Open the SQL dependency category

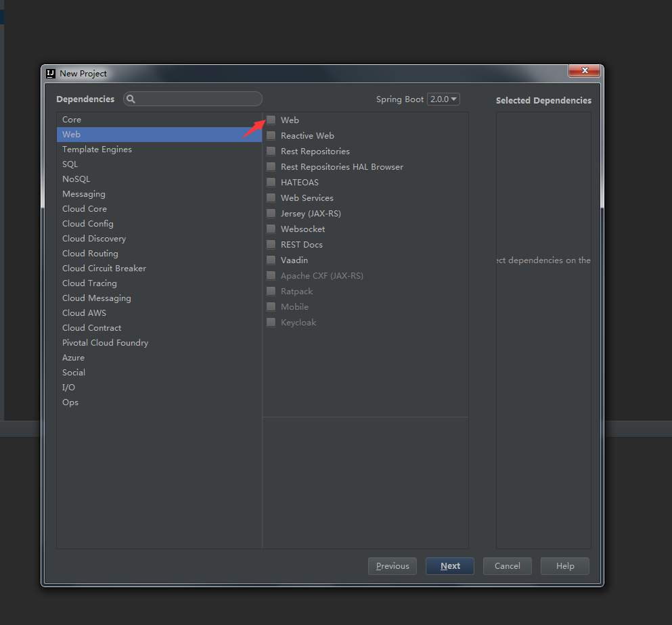point(70,164)
